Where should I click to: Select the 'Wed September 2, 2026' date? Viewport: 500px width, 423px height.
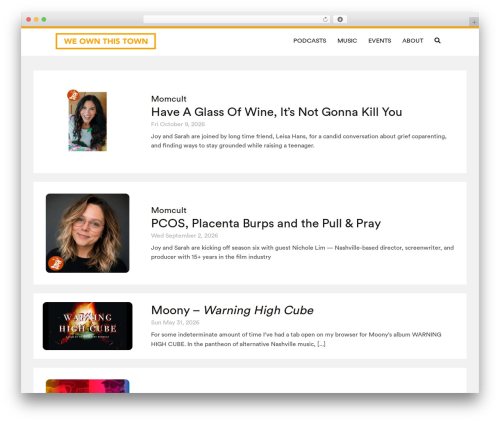pos(184,235)
